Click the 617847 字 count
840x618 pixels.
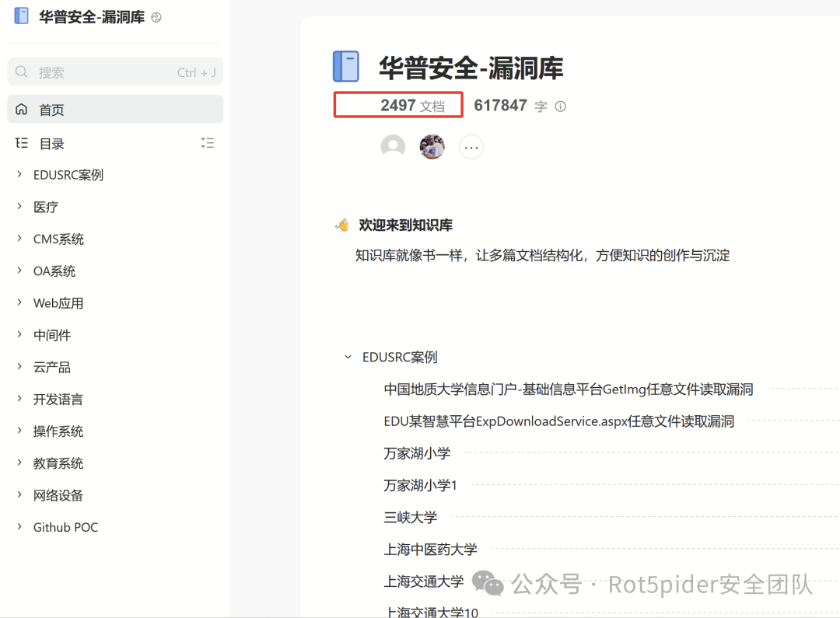[510, 106]
